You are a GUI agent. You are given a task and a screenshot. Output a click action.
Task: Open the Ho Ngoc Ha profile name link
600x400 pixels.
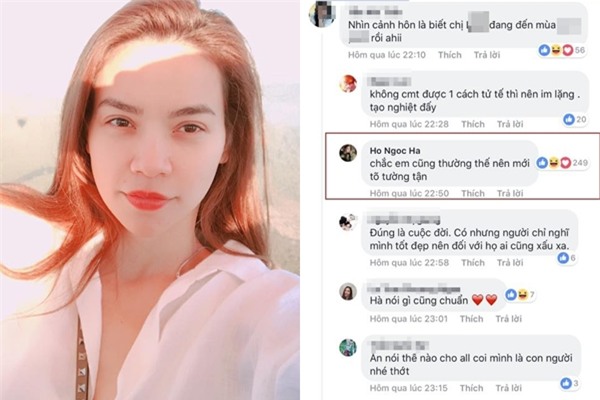pos(395,151)
